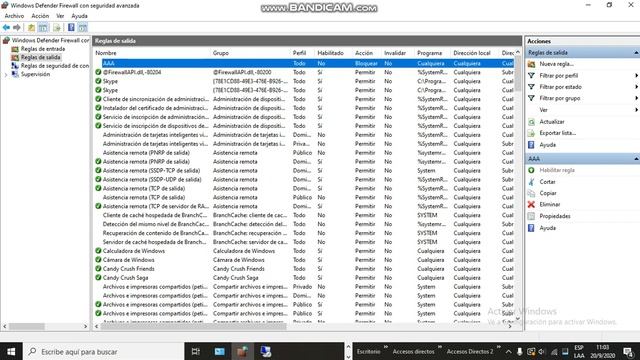
Task: Select Reglas de entrada in the tree
Action: click(x=43, y=49)
